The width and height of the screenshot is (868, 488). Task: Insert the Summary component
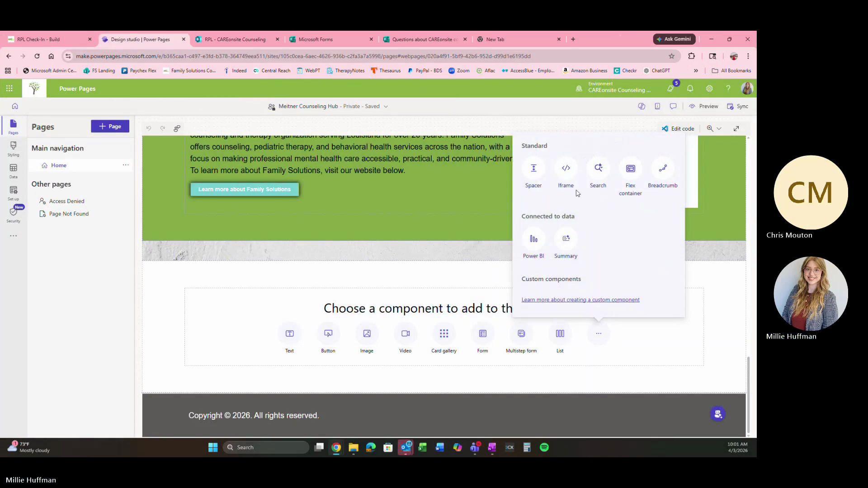pos(566,244)
